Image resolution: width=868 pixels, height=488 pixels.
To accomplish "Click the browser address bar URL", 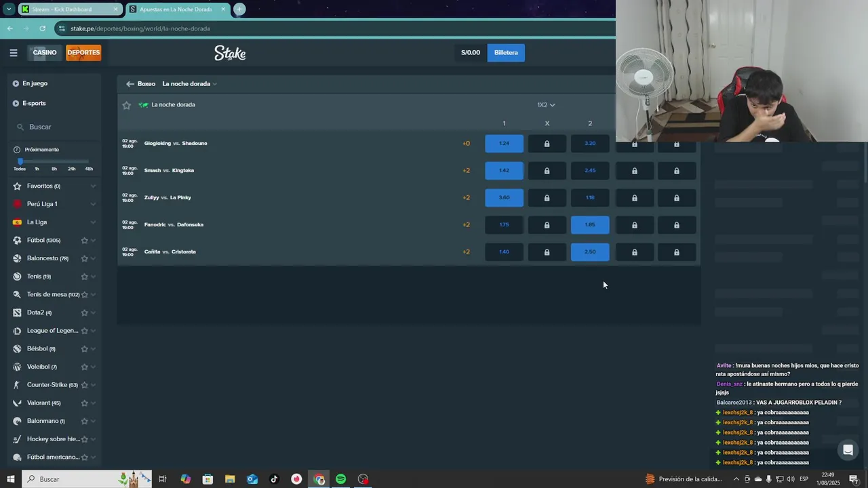I will (x=140, y=28).
